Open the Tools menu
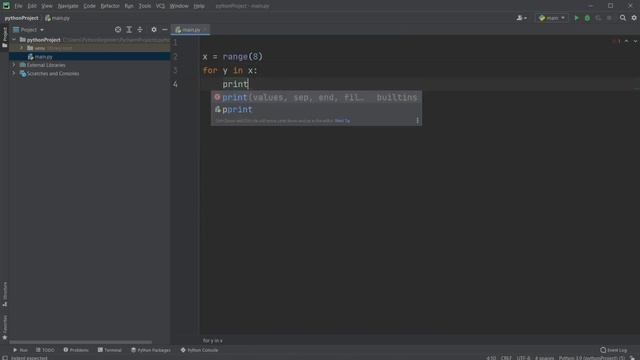This screenshot has width=640, height=360. click(x=144, y=6)
